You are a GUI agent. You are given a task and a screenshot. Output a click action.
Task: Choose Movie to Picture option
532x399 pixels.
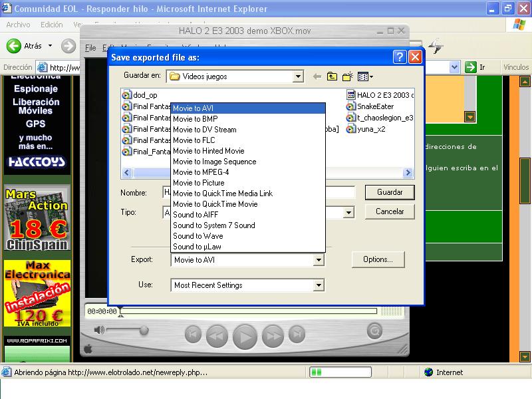[247, 183]
